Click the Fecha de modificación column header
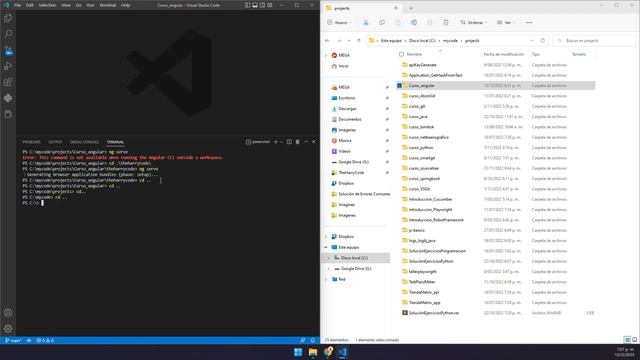Image resolution: width=640 pixels, height=360 pixels. click(504, 54)
